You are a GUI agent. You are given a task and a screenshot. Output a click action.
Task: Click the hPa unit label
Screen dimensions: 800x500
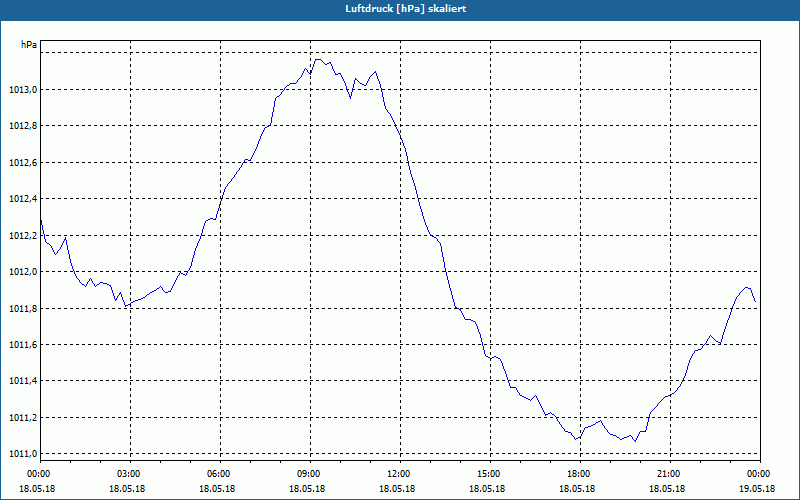click(x=29, y=45)
